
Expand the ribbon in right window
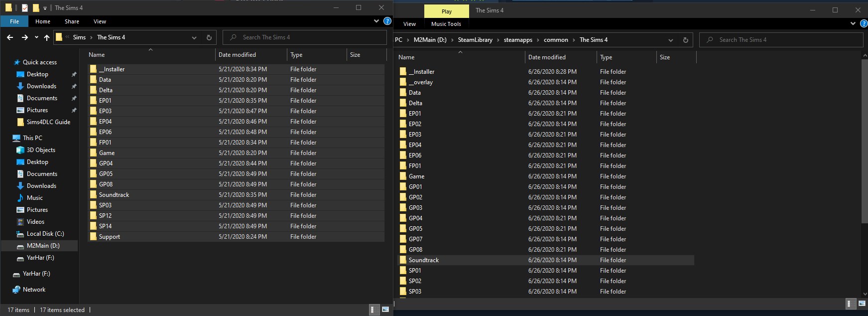[x=853, y=23]
